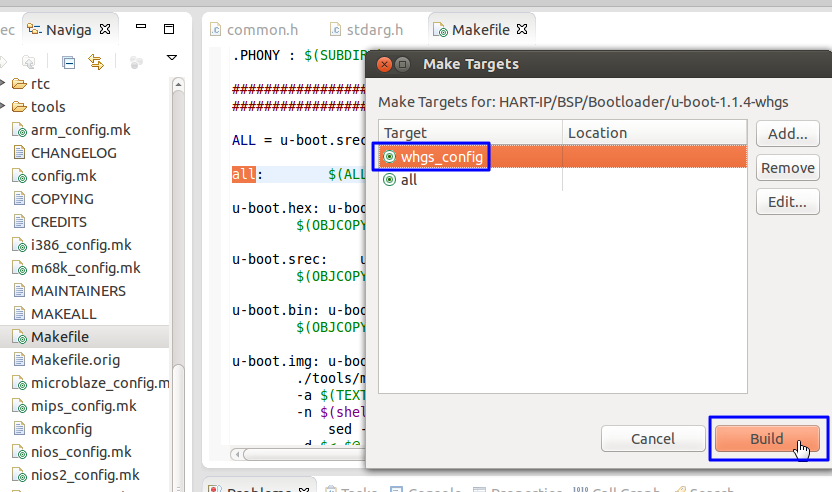Toggle Link with Editor in Navigator toolbar
The image size is (832, 492).
pyautogui.click(x=96, y=62)
